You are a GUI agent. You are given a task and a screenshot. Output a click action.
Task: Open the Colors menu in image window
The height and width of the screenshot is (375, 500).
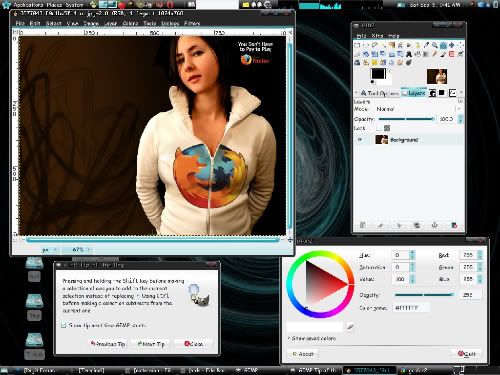130,23
